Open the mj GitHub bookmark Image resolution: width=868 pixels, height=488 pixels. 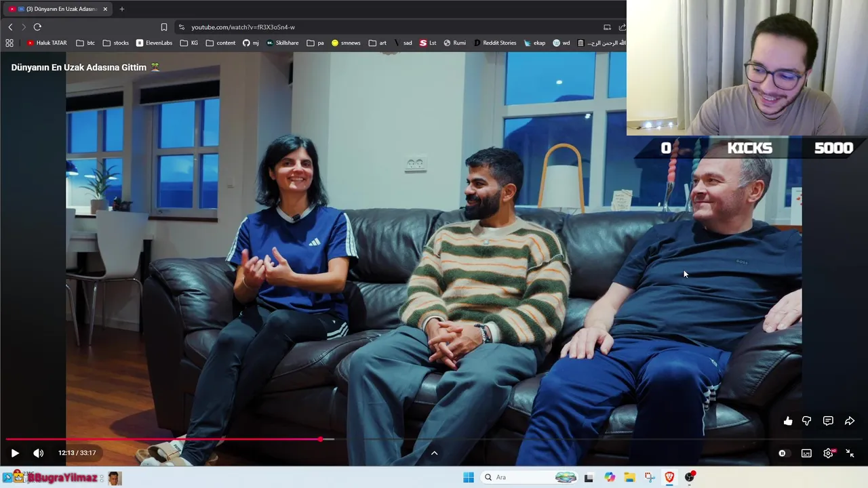(x=251, y=43)
